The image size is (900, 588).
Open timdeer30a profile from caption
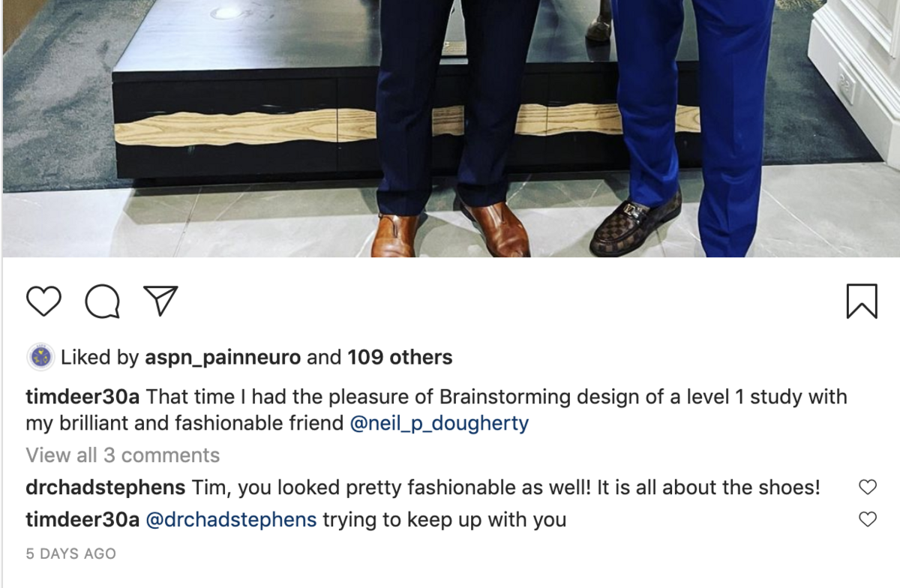click(x=82, y=397)
